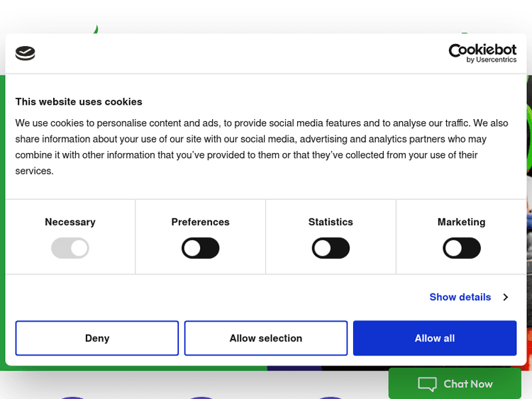Click the Cookiebot cookie icon at dialog top-left

click(x=26, y=53)
